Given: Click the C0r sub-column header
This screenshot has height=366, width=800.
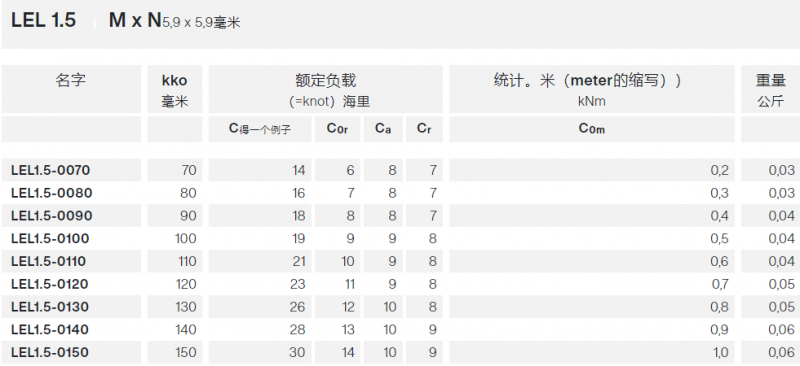Looking at the screenshot, I should pos(337,129).
